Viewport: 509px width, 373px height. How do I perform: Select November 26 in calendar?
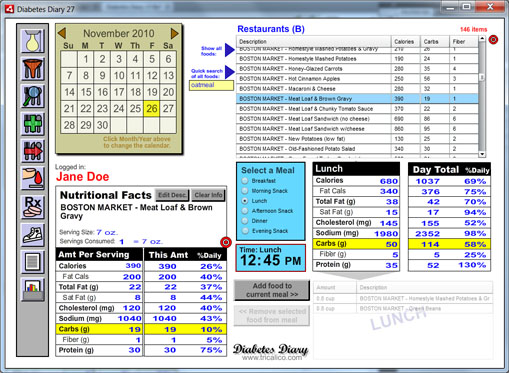(x=152, y=108)
